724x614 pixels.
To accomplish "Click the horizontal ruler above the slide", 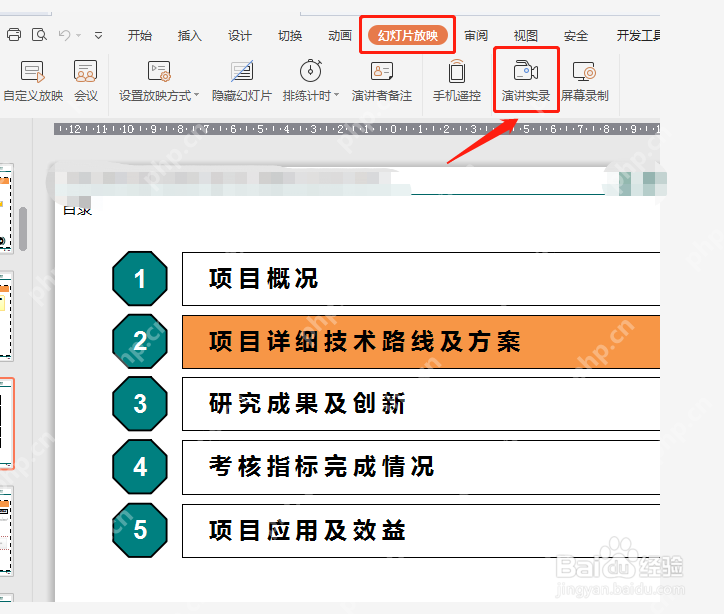I will [357, 129].
